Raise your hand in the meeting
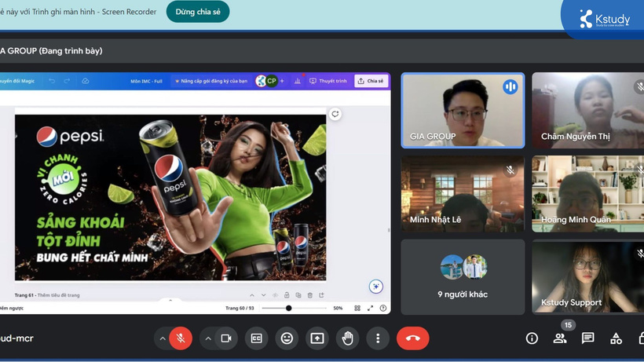This screenshot has width=644, height=362. point(347,338)
